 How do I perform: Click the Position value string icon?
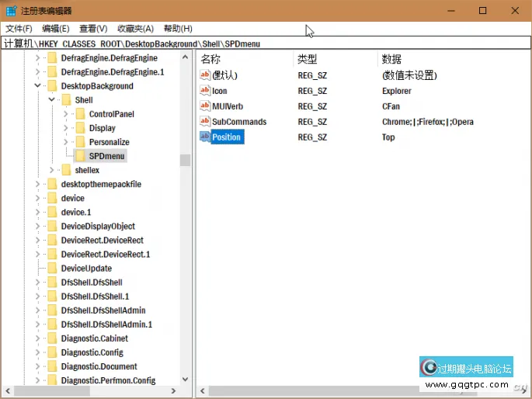(205, 137)
